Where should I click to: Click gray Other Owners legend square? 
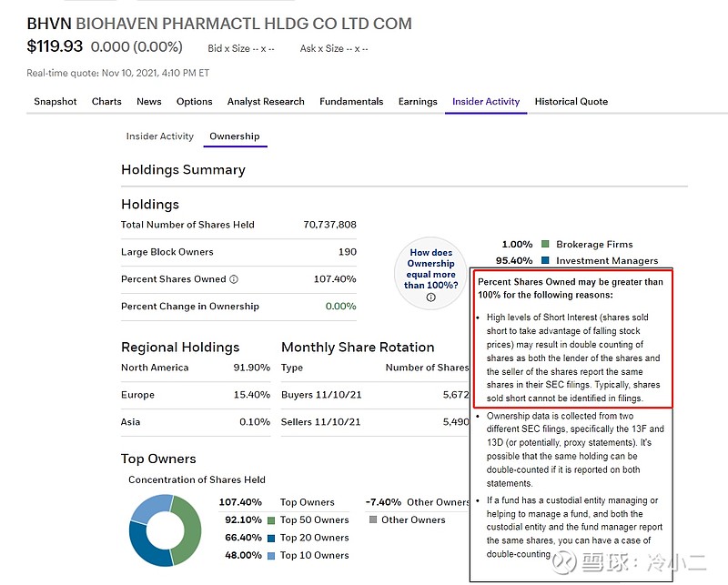point(373,520)
